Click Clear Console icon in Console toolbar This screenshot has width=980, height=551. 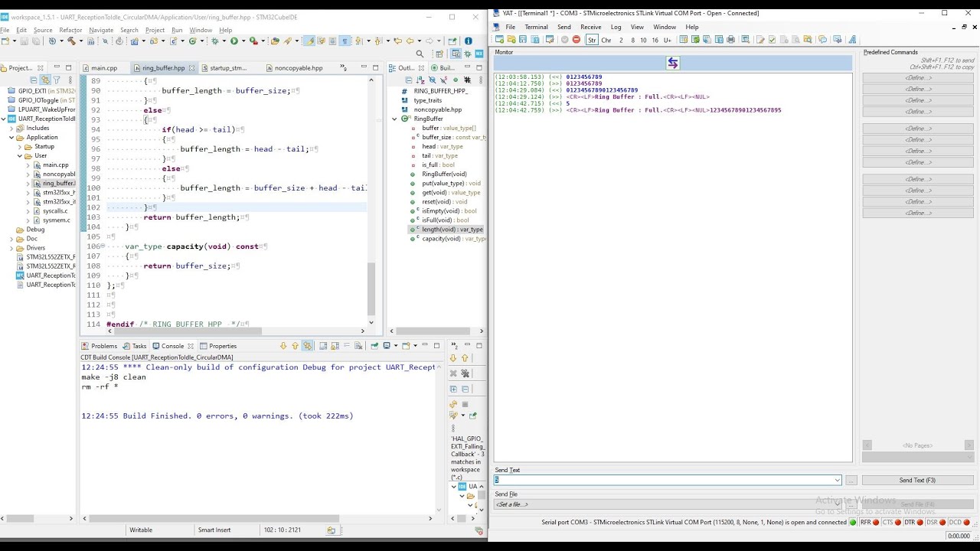coord(358,346)
